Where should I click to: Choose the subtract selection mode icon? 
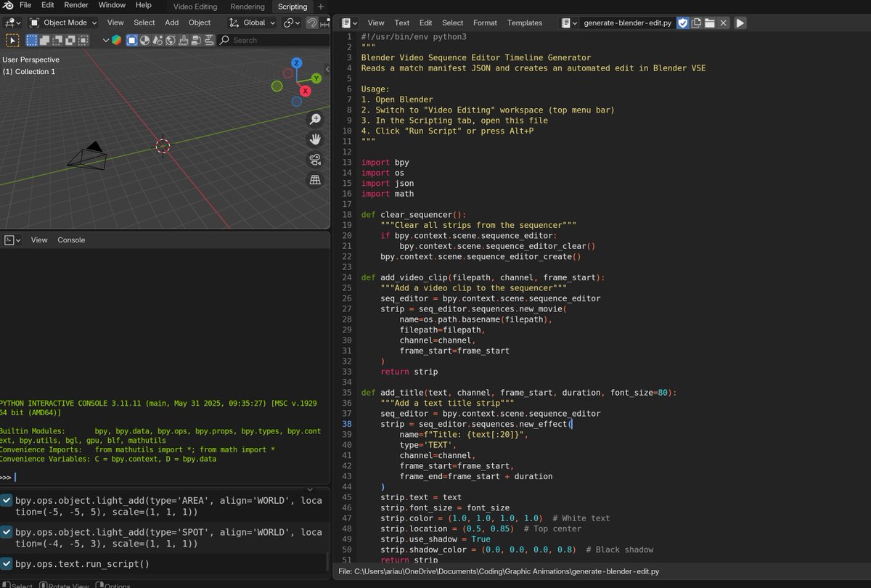click(58, 41)
